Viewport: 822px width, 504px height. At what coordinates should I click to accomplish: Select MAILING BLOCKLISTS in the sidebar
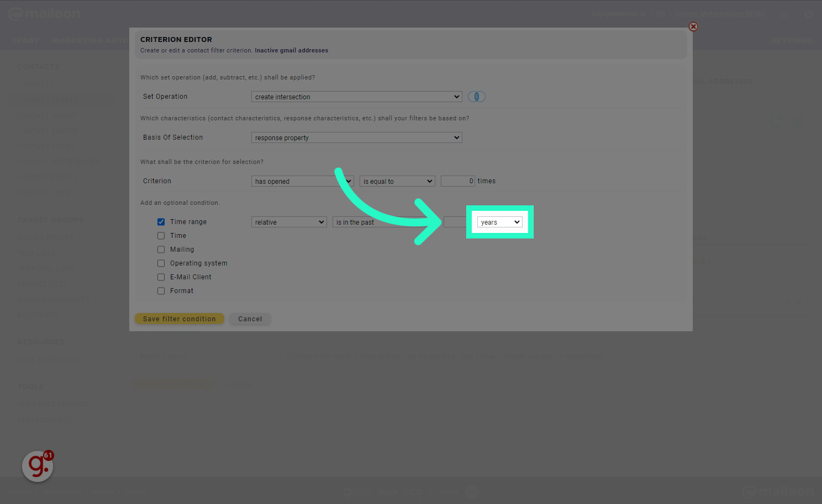tap(52, 299)
